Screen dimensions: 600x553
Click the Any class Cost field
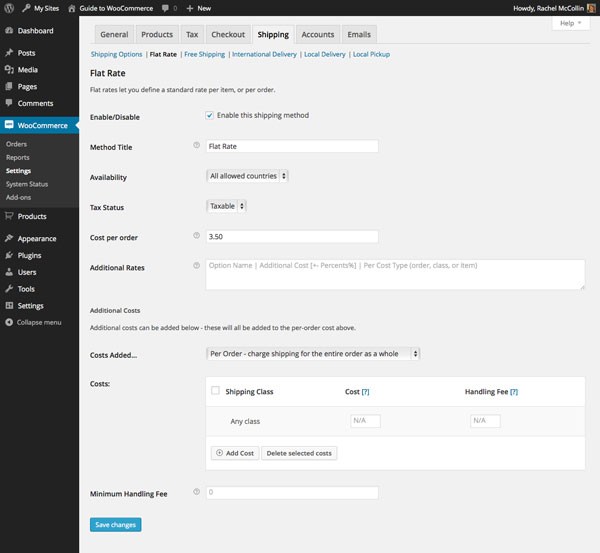365,421
